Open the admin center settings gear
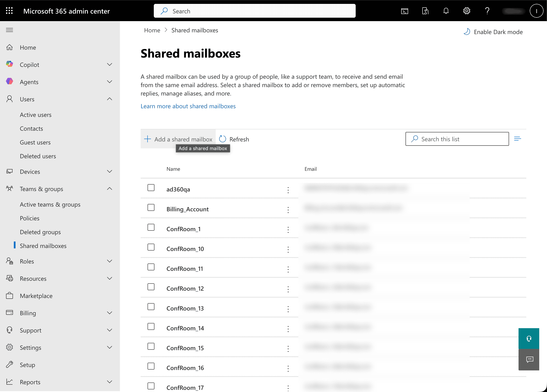 (467, 11)
